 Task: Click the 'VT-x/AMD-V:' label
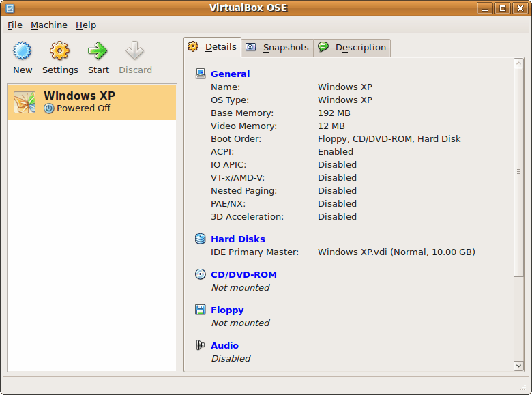pos(237,178)
